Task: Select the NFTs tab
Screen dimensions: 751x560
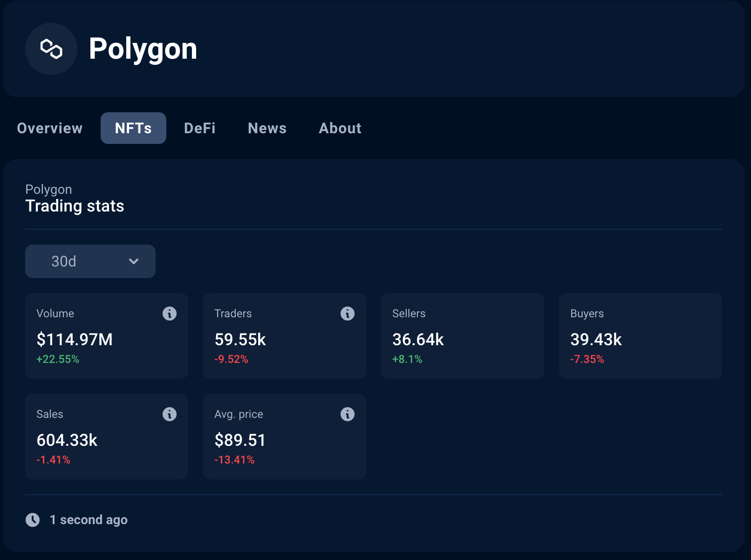Action: 133,128
